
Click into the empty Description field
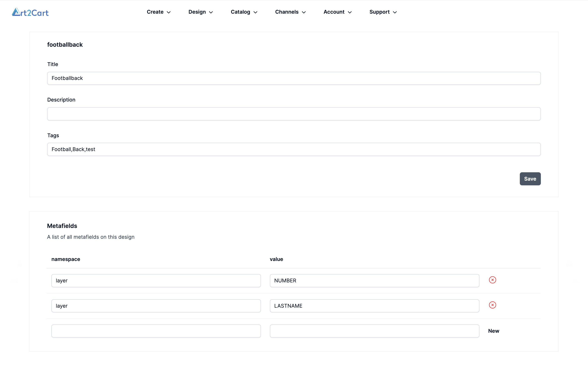click(x=294, y=114)
